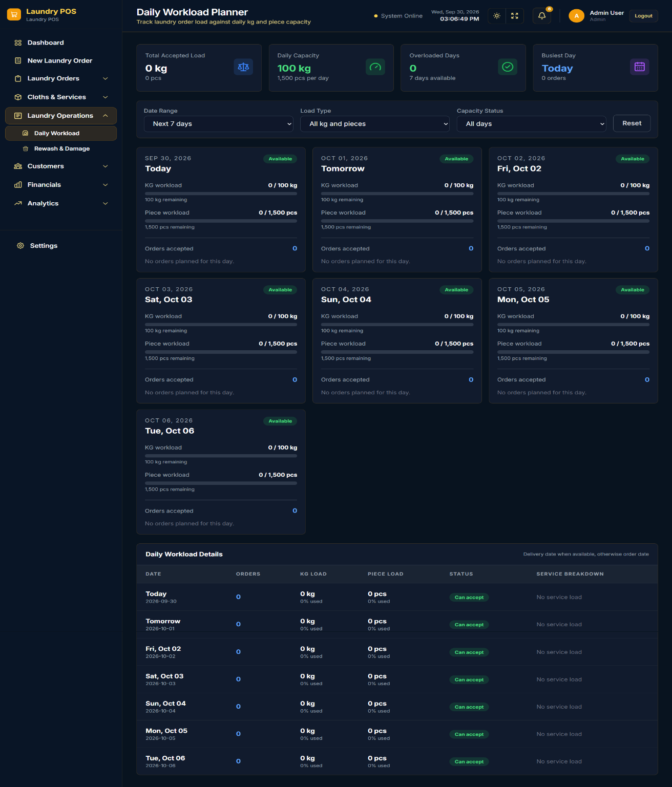Expand Laundry Orders menu chevron
Image resolution: width=672 pixels, height=787 pixels.
pyautogui.click(x=106, y=79)
